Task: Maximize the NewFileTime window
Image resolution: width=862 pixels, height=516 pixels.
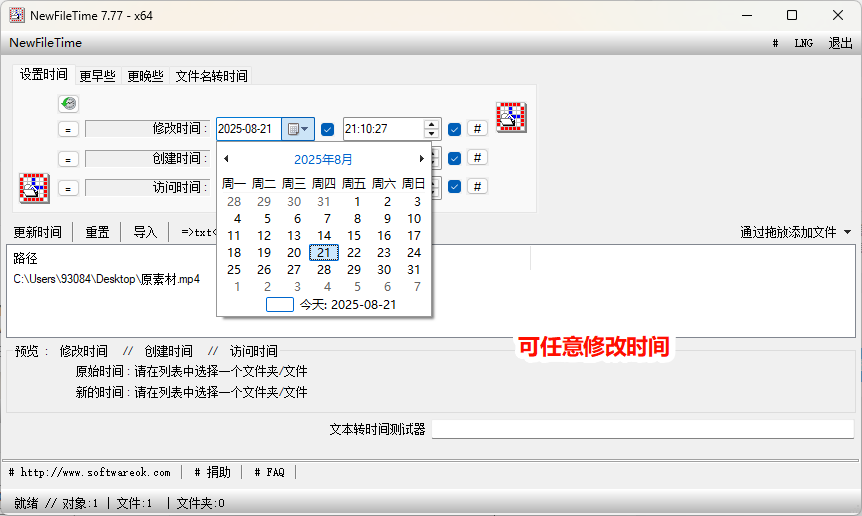Action: tap(792, 15)
